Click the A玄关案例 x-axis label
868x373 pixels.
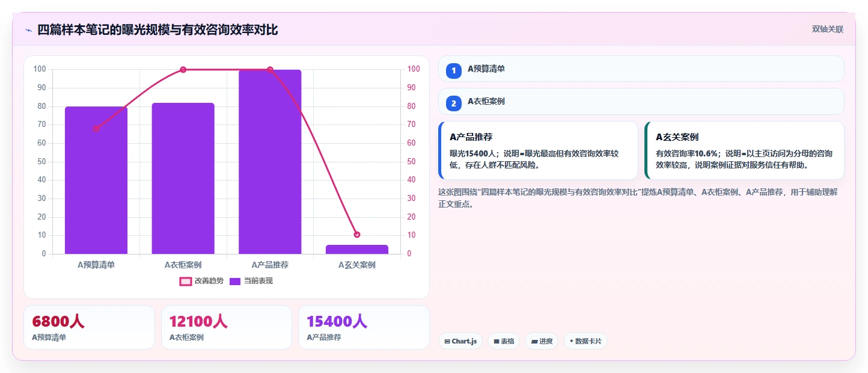point(357,265)
